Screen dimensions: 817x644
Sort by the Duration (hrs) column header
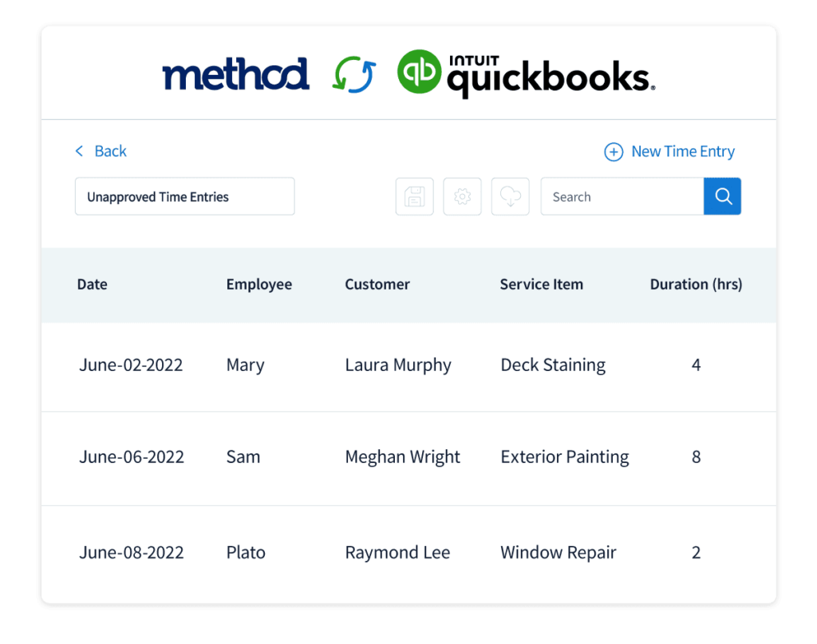click(x=696, y=284)
